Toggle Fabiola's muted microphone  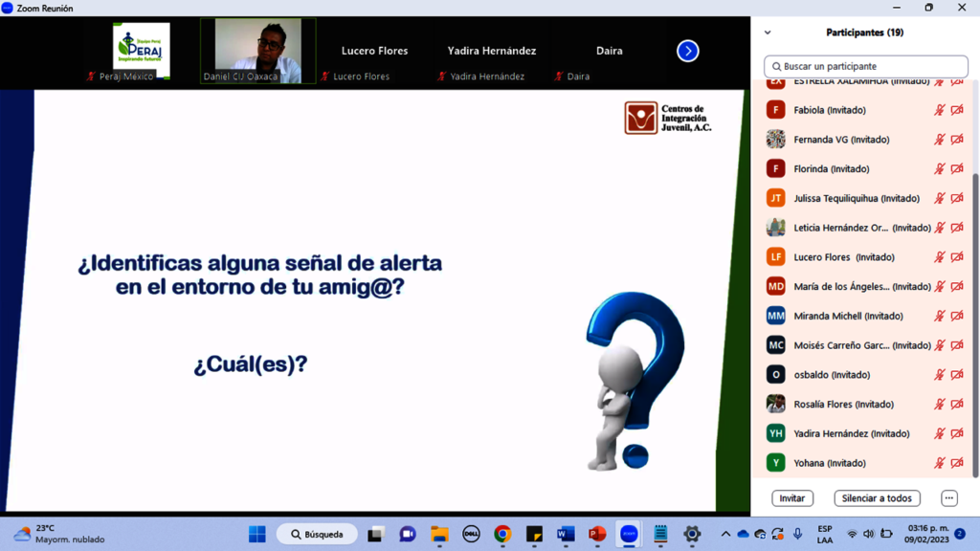[940, 110]
